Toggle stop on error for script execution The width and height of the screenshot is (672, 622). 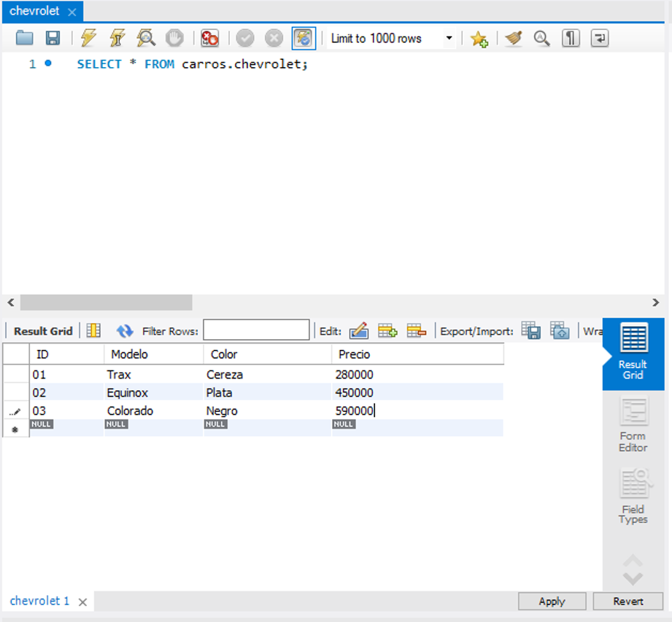tap(210, 38)
